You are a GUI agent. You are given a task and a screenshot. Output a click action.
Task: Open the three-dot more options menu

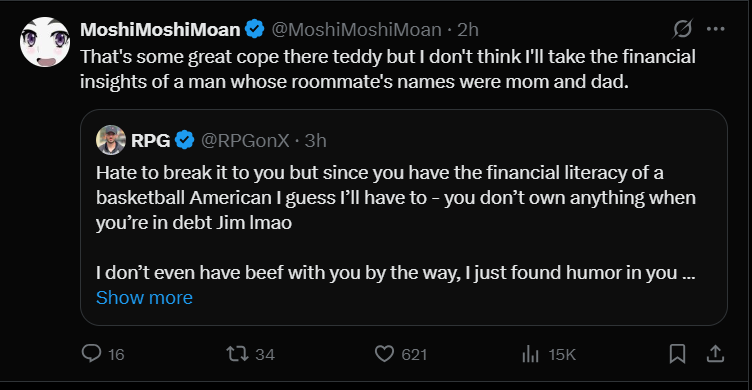(716, 29)
